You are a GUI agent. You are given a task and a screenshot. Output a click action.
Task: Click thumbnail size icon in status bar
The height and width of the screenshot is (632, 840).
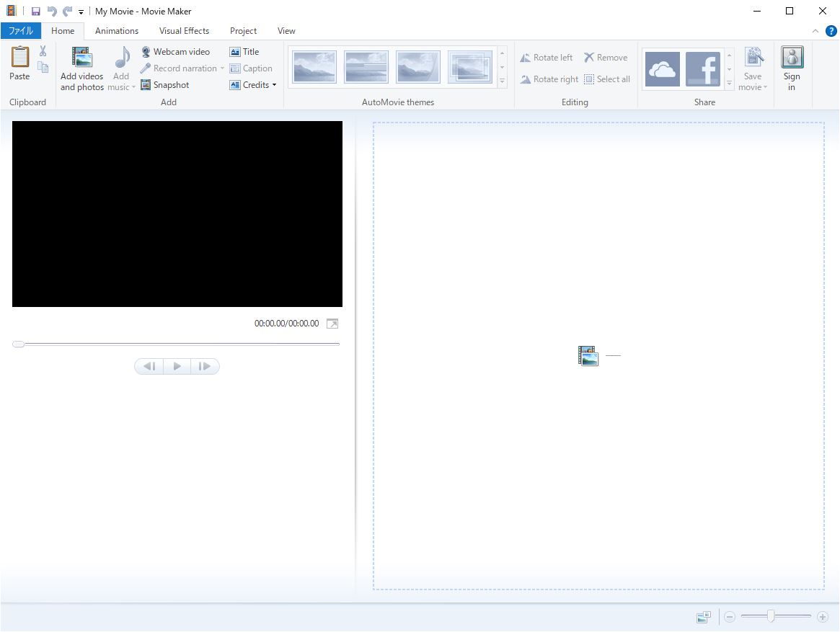(x=704, y=617)
